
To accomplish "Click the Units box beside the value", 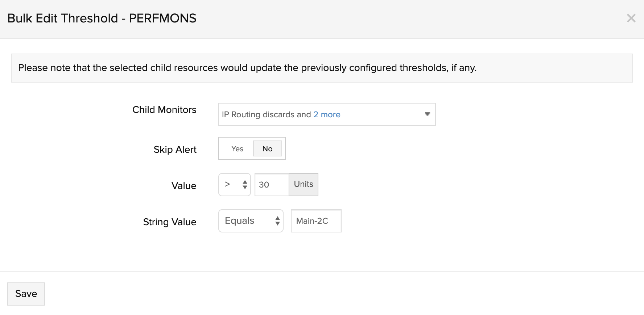I will click(304, 185).
